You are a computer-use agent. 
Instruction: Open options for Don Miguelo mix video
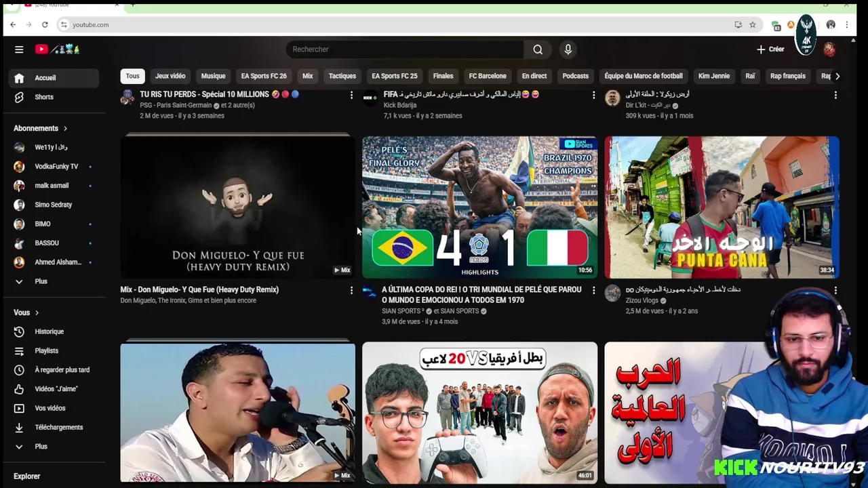[351, 290]
